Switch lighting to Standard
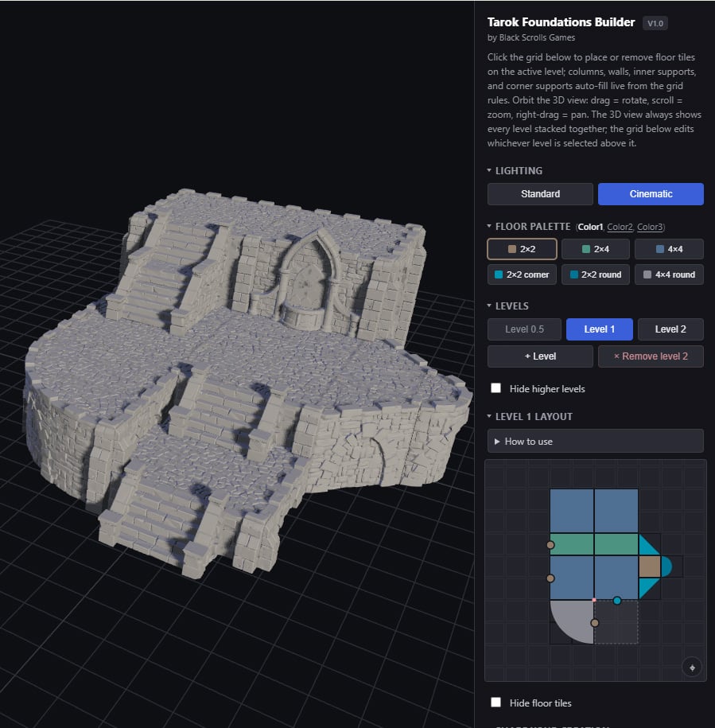 [540, 194]
